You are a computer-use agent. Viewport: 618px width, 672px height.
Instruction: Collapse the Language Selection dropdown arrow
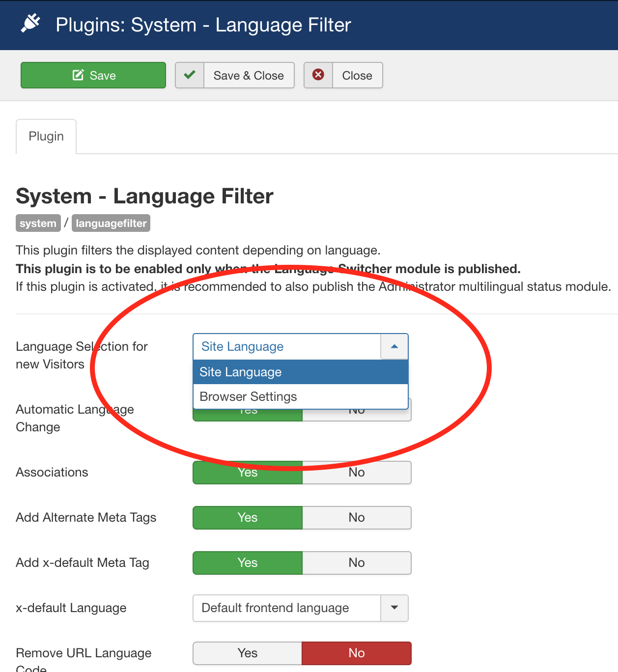[394, 347]
